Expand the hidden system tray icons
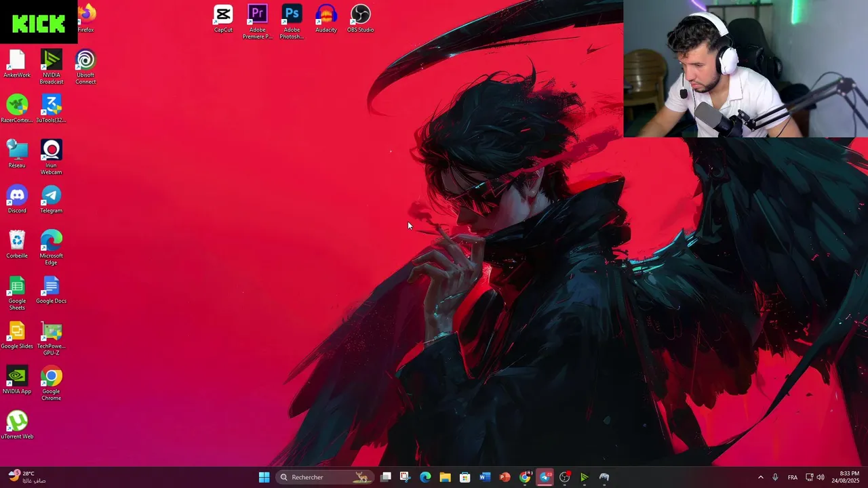The width and height of the screenshot is (868, 488). (x=760, y=477)
